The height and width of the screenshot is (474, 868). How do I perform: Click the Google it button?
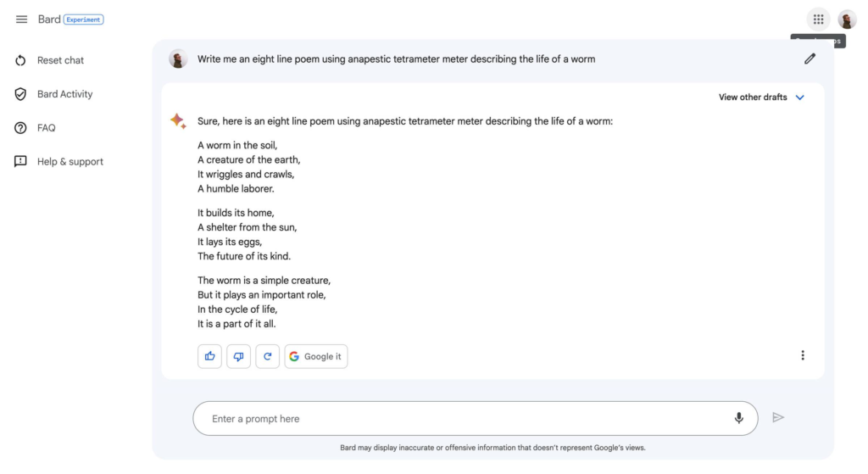pos(315,356)
